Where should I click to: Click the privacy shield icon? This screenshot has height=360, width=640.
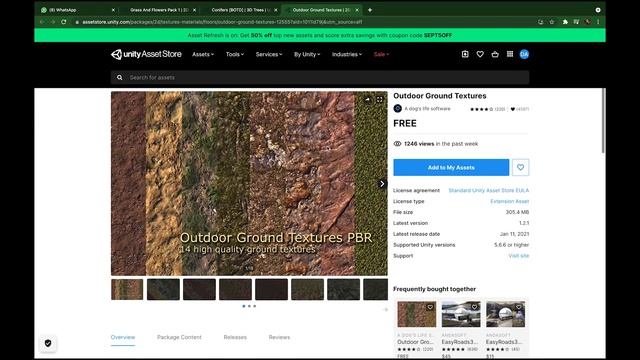pos(48,343)
